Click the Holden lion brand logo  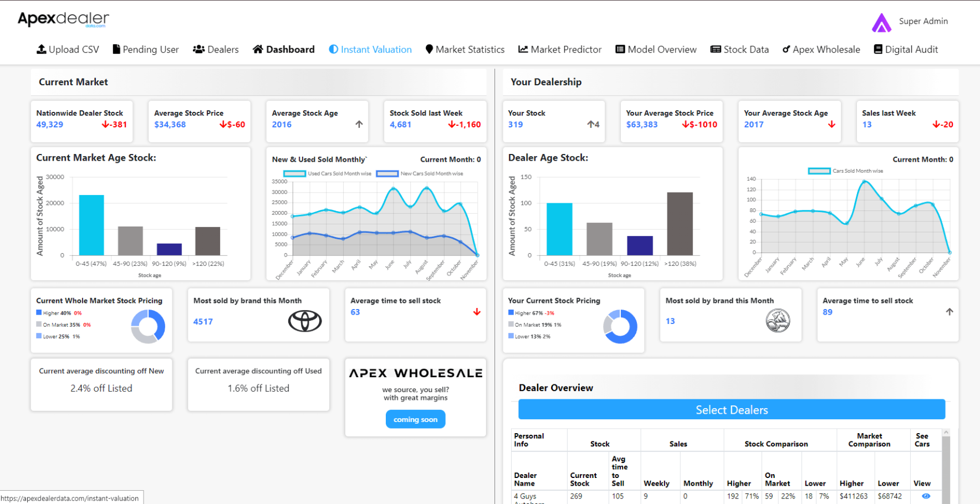point(778,321)
